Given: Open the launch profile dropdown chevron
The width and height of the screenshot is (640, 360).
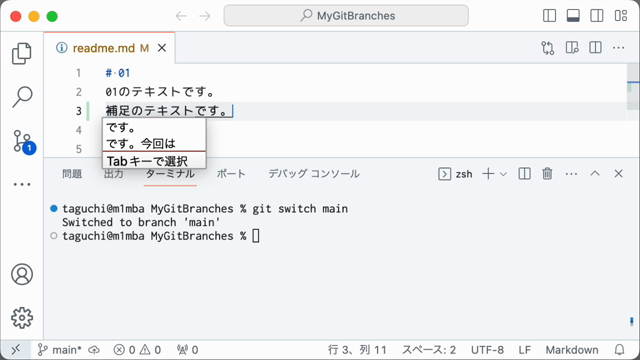Looking at the screenshot, I should tap(503, 174).
